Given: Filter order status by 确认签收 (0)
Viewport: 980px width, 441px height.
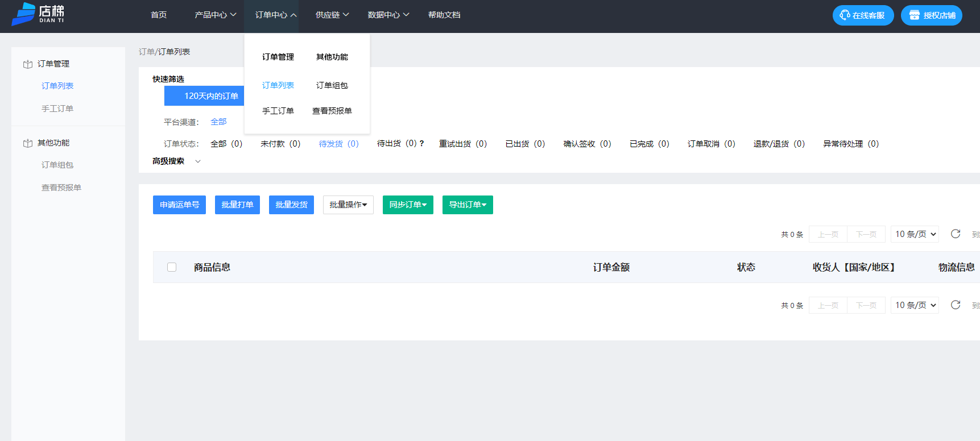Looking at the screenshot, I should pyautogui.click(x=588, y=144).
